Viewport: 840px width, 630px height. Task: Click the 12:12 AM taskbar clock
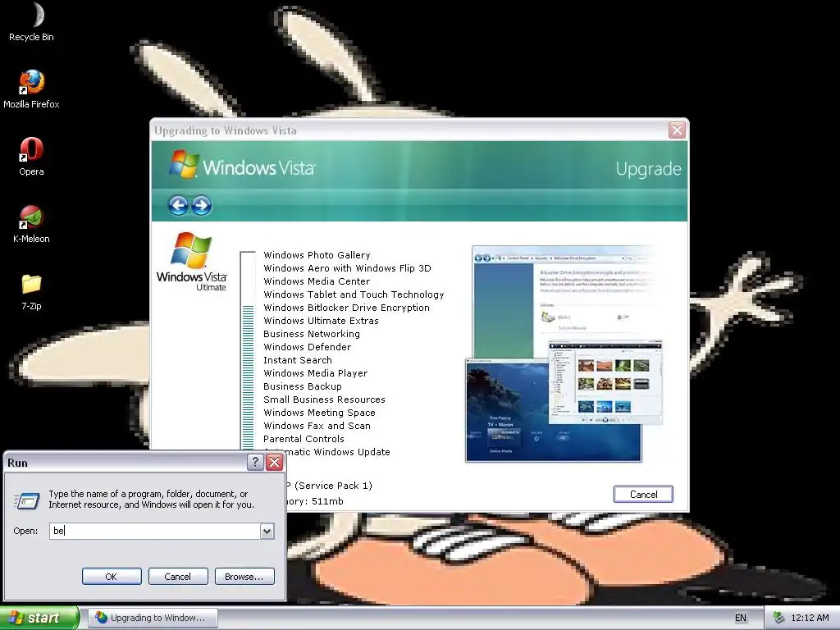(810, 618)
